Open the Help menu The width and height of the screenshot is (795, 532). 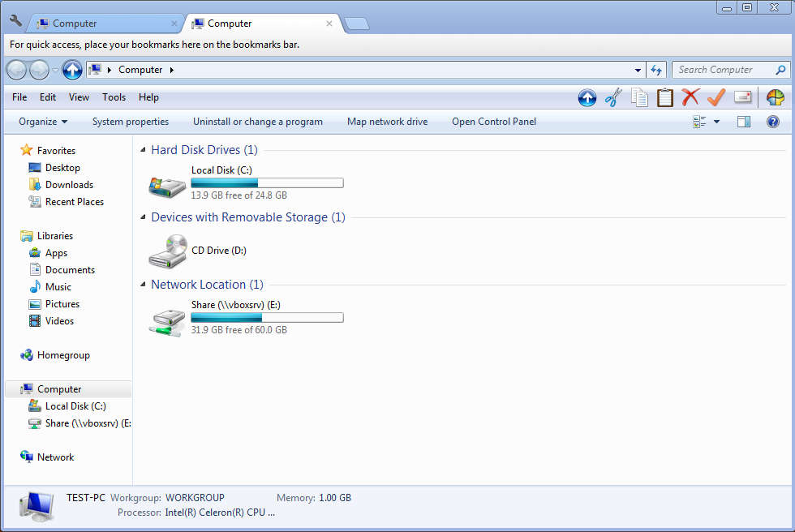[148, 97]
